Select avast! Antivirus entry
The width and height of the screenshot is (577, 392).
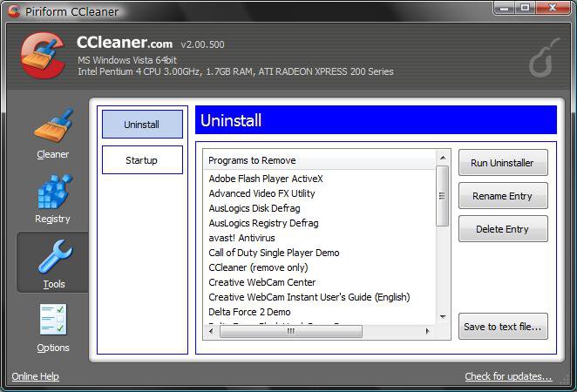coord(241,238)
